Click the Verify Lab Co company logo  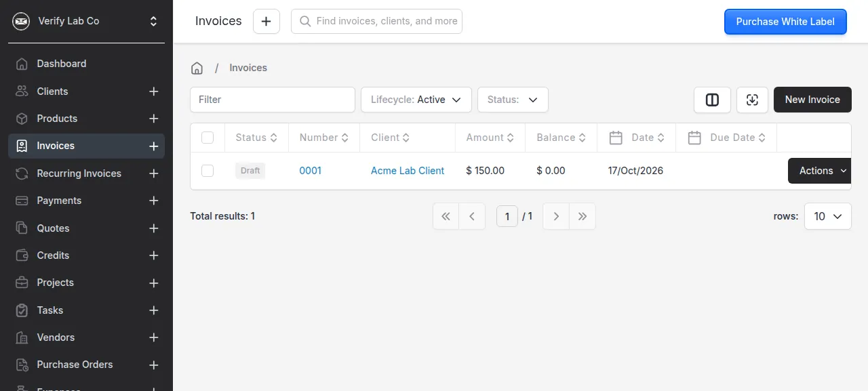tap(22, 21)
